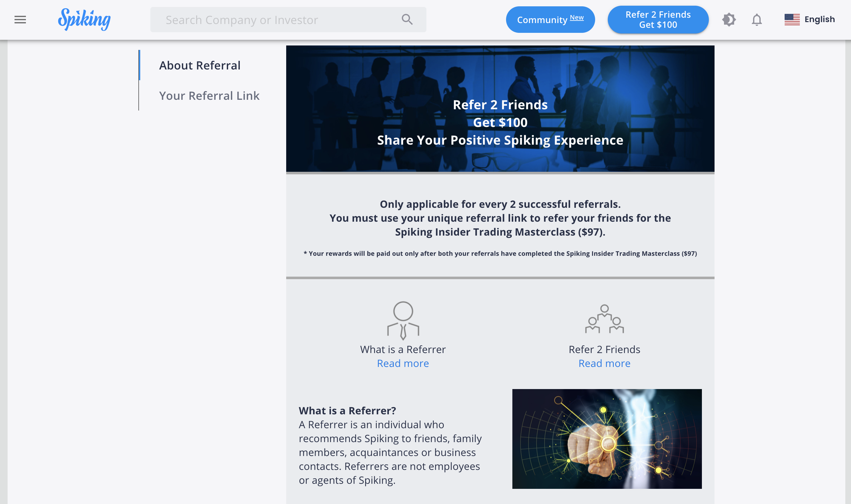Click the "What is a Referrer" label
The width and height of the screenshot is (851, 504).
click(403, 350)
